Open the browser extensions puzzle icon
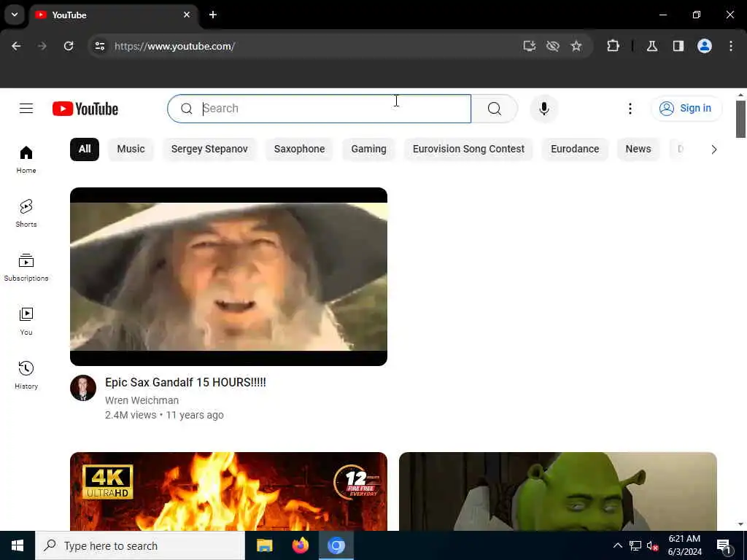The height and width of the screenshot is (560, 747). tap(613, 46)
